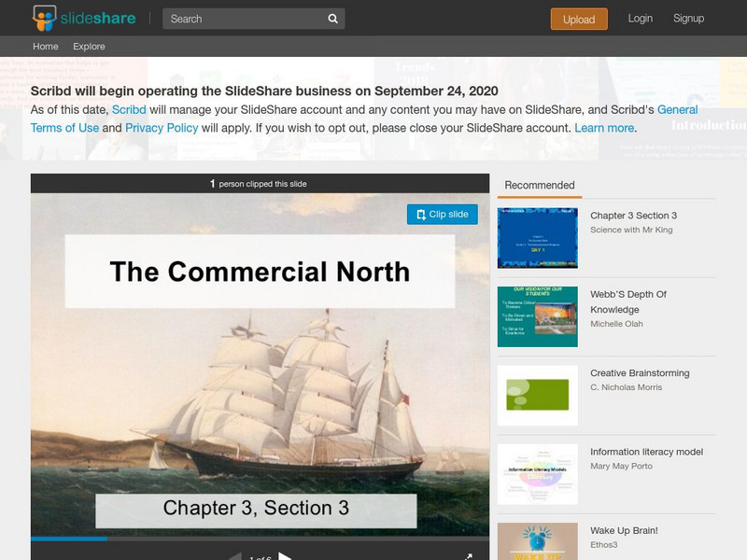Open Chapter 3 Section 3 thumbnail
The height and width of the screenshot is (560, 747).
pos(538,238)
